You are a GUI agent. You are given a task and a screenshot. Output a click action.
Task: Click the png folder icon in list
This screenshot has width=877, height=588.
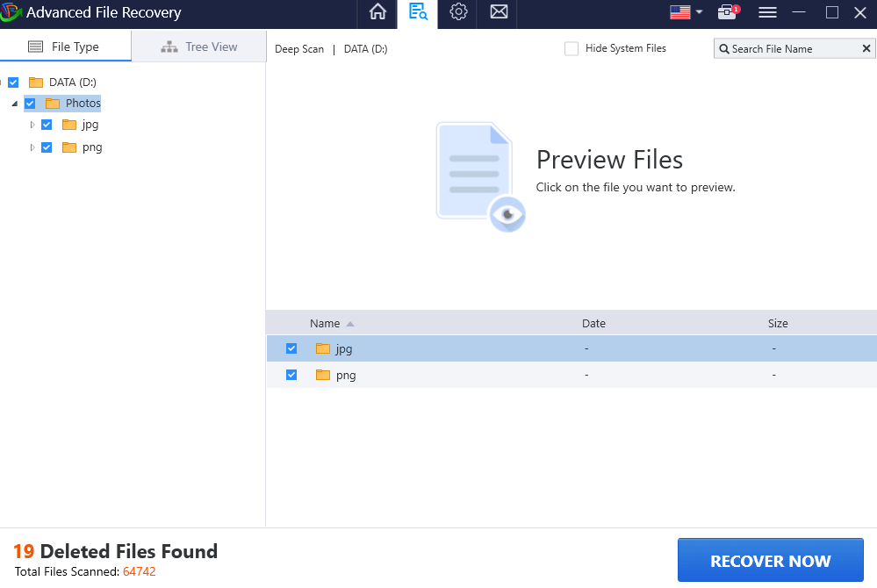pyautogui.click(x=323, y=375)
